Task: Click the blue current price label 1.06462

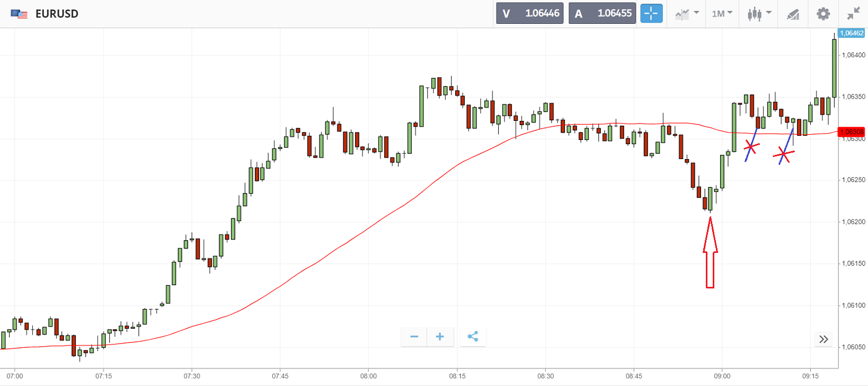Action: [851, 33]
